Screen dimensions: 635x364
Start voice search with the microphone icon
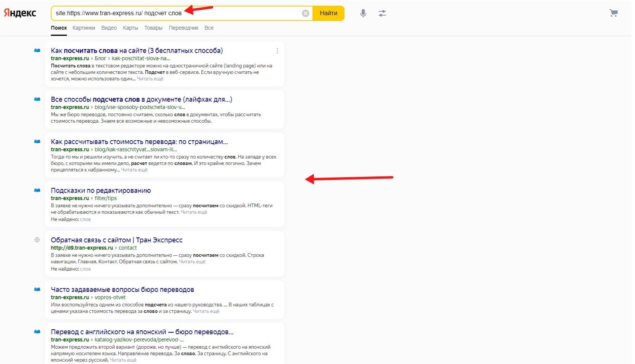click(x=363, y=13)
